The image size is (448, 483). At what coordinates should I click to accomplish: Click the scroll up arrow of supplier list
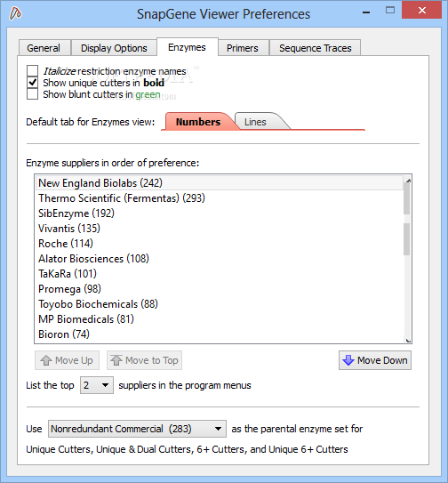pyautogui.click(x=408, y=181)
